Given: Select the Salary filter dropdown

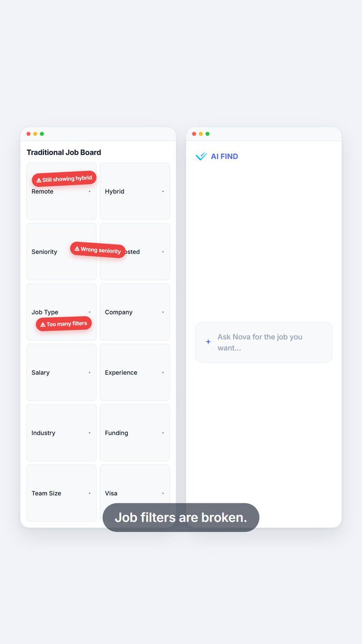Looking at the screenshot, I should click(61, 372).
